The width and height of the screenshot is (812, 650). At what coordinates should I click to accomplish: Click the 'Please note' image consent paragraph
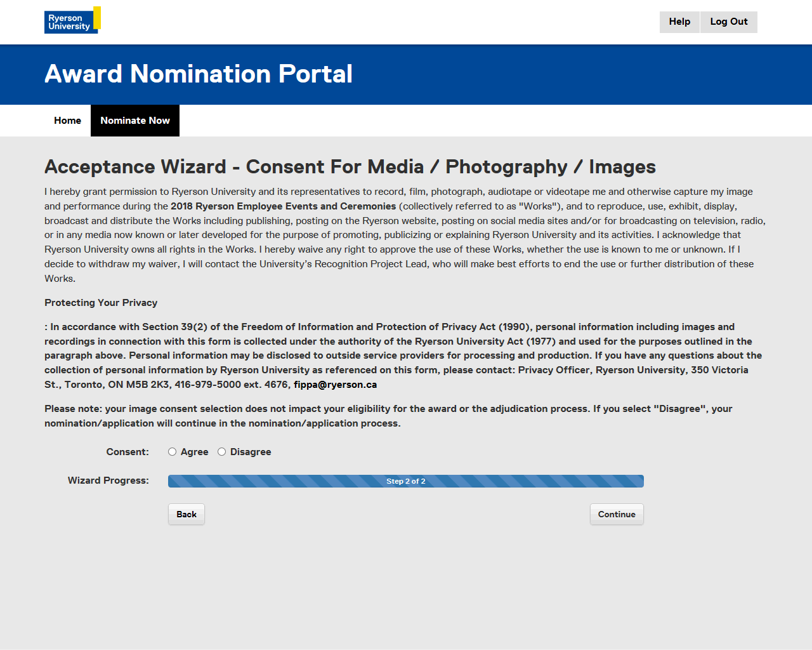(388, 416)
